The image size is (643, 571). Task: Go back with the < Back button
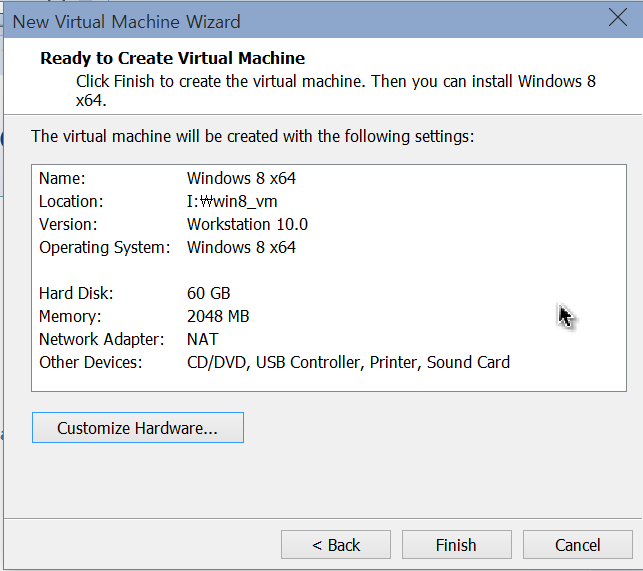[x=336, y=545]
